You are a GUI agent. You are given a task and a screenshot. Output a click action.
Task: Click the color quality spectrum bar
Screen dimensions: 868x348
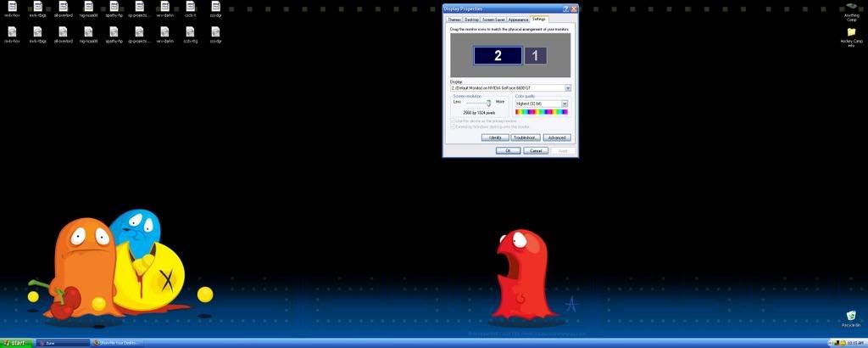[542, 112]
